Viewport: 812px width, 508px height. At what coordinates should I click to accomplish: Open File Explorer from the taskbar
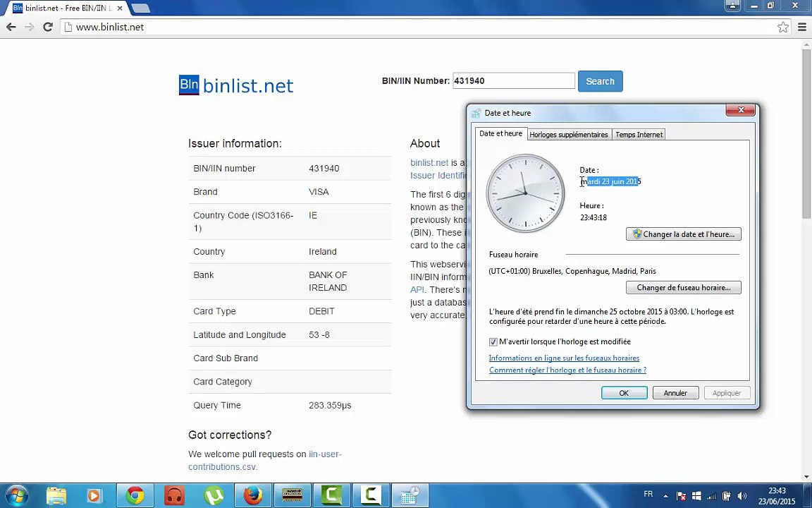click(x=56, y=496)
